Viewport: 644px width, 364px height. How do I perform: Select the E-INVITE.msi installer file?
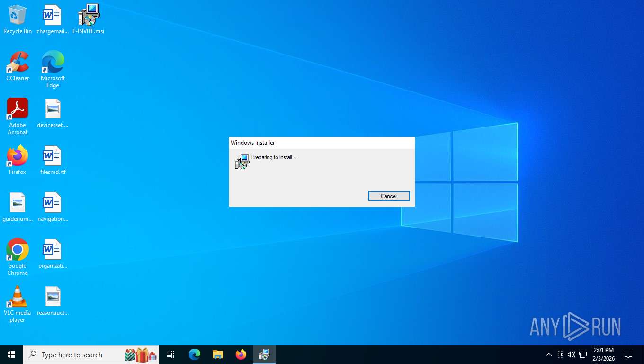pos(88,20)
